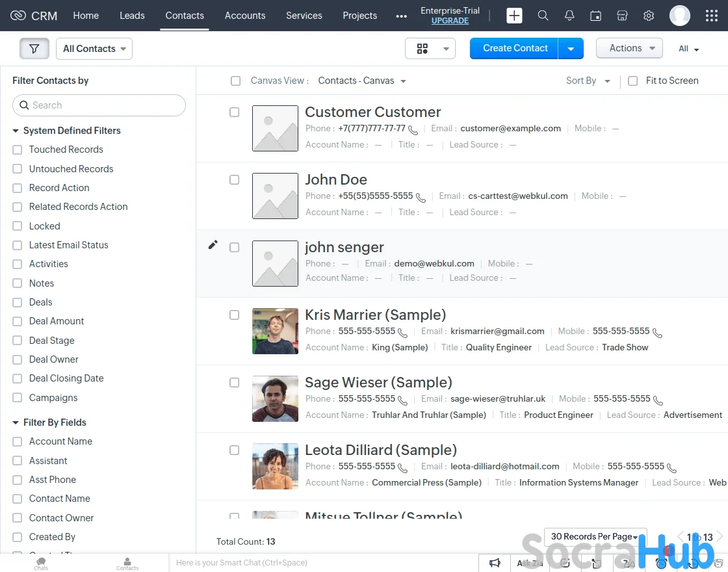The image size is (728, 572).
Task: Click the edit pencil icon beside john senger
Action: pyautogui.click(x=213, y=245)
